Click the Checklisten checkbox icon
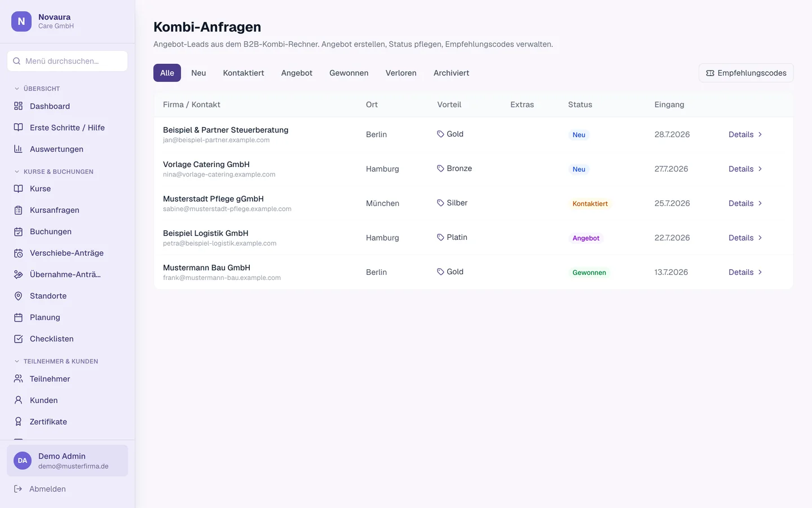The width and height of the screenshot is (812, 508). 18,339
